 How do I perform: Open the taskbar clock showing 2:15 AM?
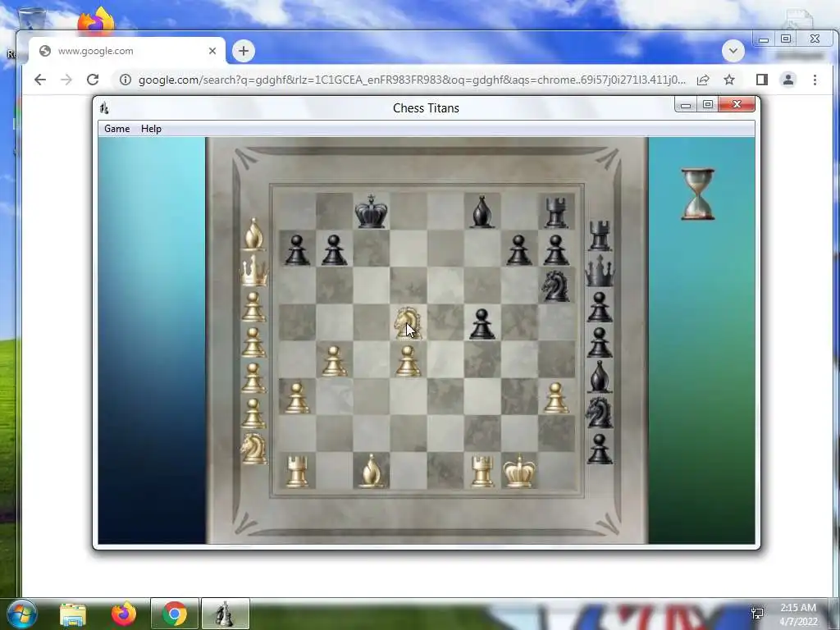point(798,614)
